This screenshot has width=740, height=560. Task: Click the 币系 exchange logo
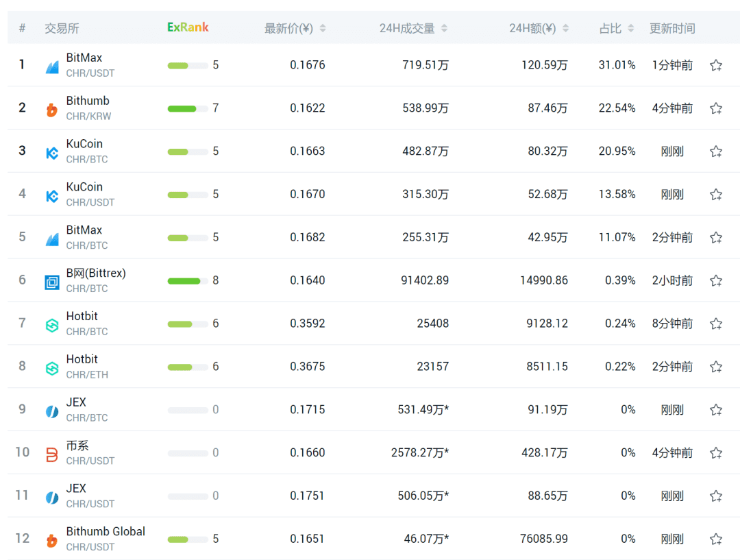52,454
